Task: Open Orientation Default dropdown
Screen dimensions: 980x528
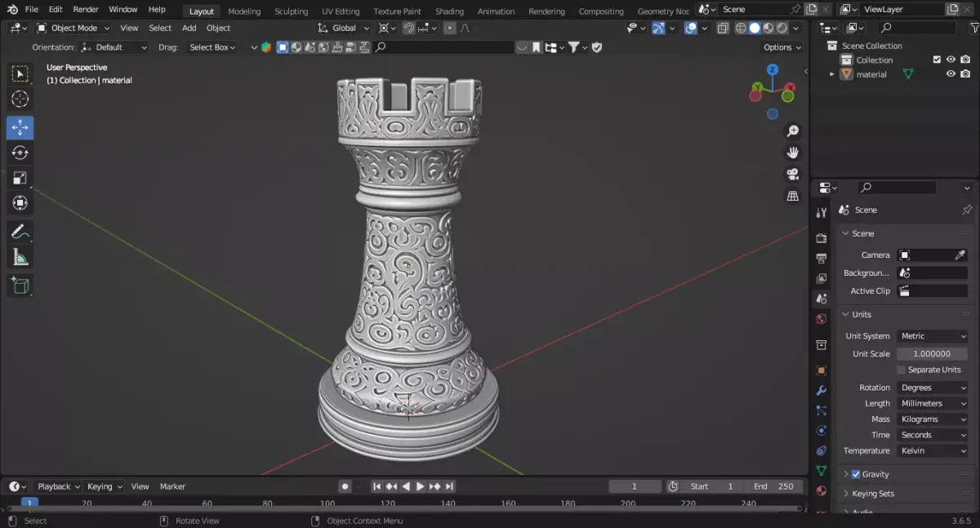Action: [114, 47]
